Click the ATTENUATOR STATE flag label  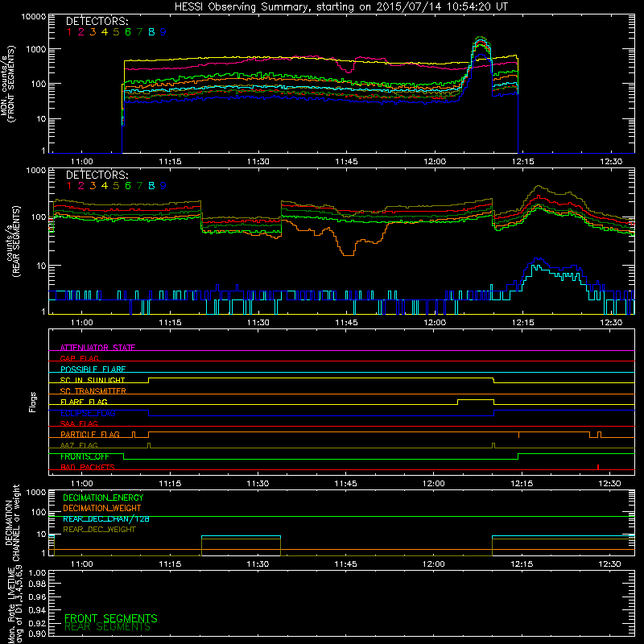pyautogui.click(x=97, y=348)
